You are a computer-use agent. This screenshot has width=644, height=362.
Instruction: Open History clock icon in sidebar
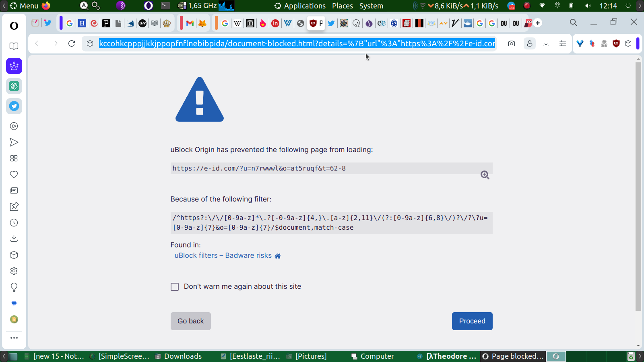point(14,223)
